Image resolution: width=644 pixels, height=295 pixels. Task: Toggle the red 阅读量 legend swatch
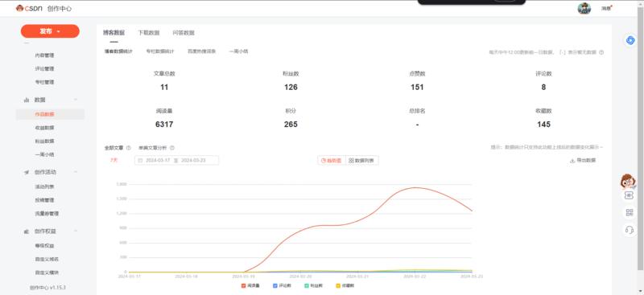point(243,285)
